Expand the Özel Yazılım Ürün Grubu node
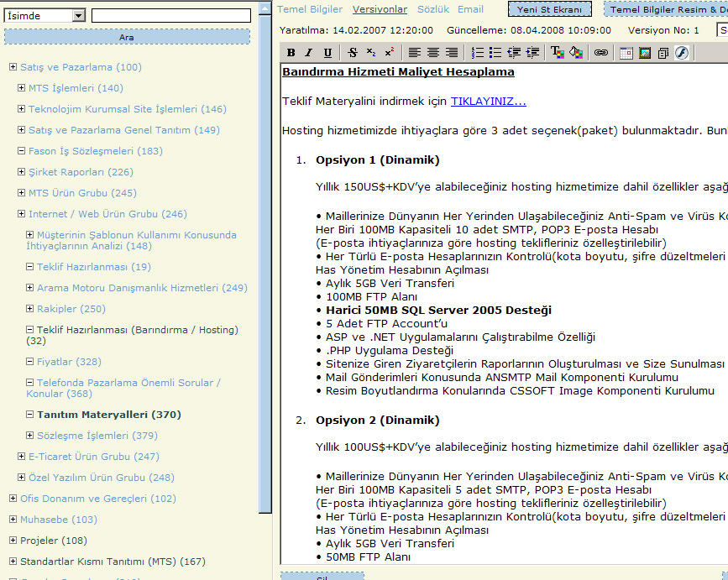Viewport: 728px width, 580px height. (x=21, y=478)
